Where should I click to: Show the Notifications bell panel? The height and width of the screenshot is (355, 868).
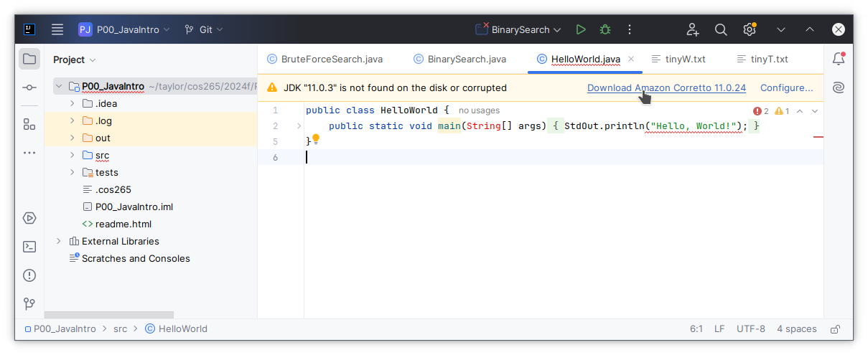click(x=838, y=59)
